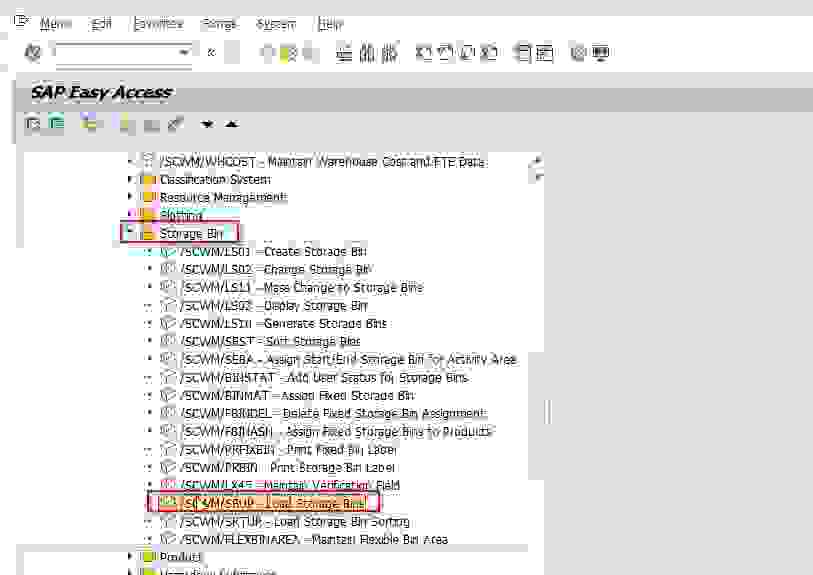
Task: Click the yellow Exit icon
Action: point(288,52)
